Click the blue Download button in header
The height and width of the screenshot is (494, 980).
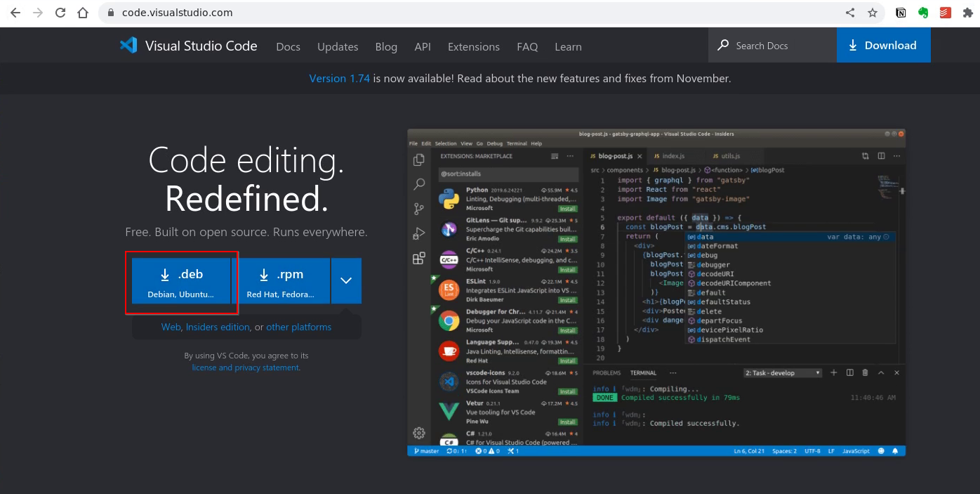883,46
